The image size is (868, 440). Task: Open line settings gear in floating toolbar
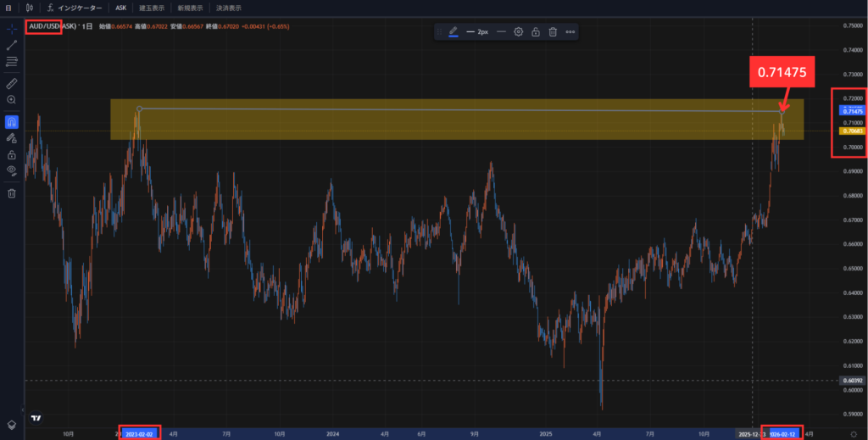point(519,31)
